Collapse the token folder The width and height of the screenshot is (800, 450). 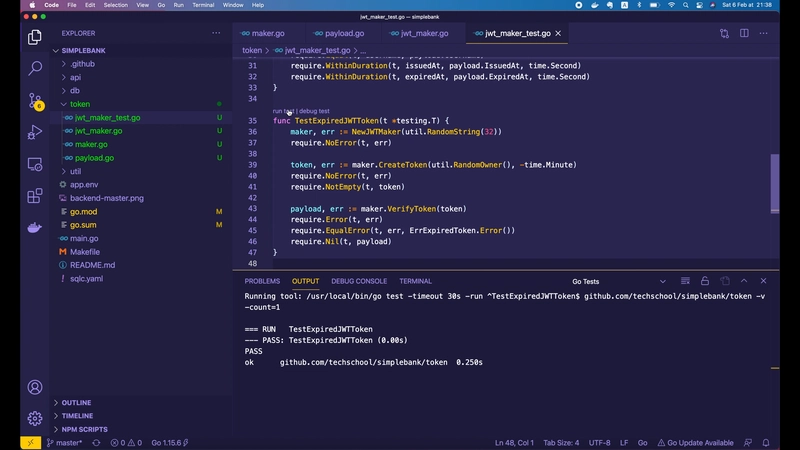point(79,104)
